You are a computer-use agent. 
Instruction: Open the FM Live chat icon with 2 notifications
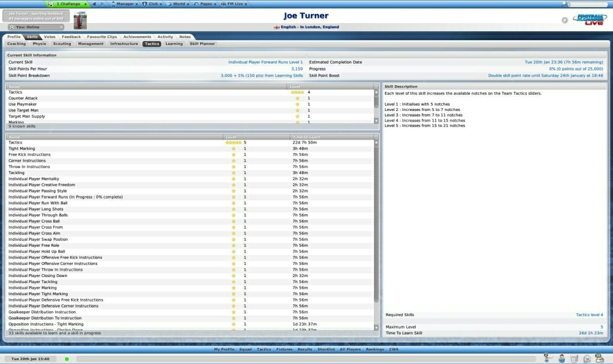[546, 359]
